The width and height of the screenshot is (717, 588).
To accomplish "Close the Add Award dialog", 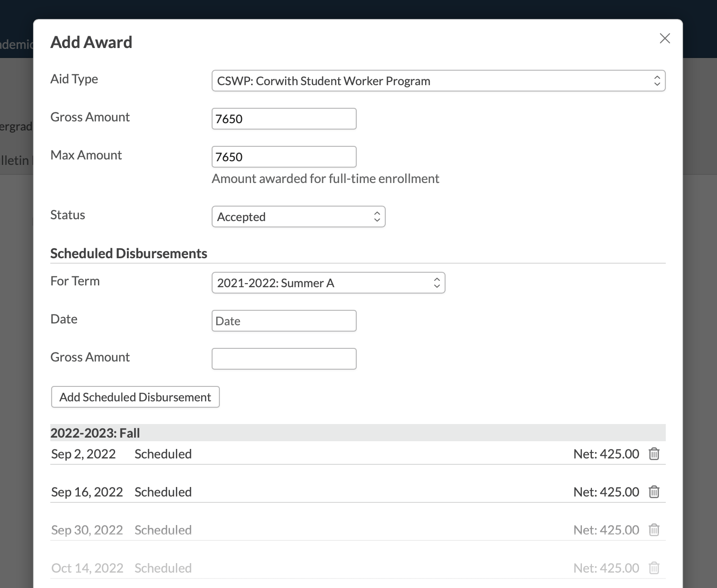I will (x=665, y=39).
